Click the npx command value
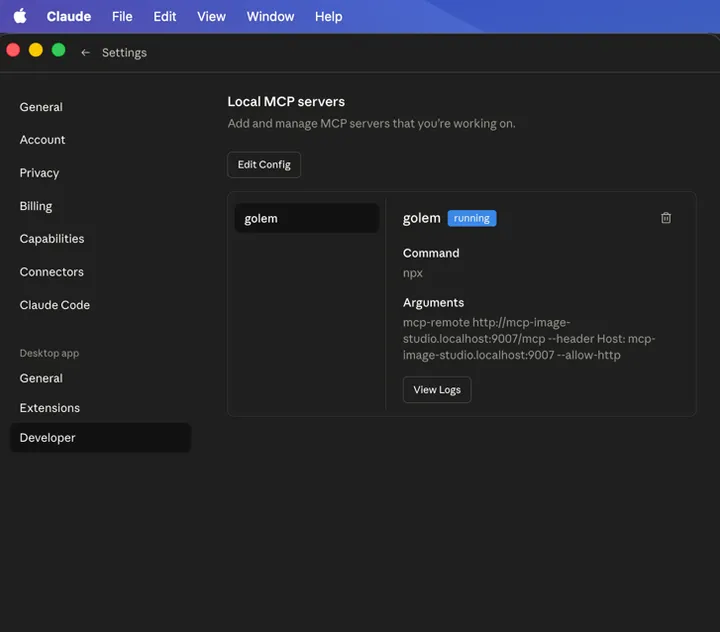 tap(412, 273)
